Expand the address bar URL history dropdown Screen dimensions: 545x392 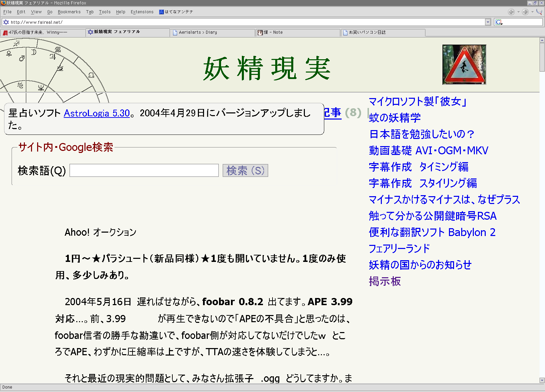488,22
